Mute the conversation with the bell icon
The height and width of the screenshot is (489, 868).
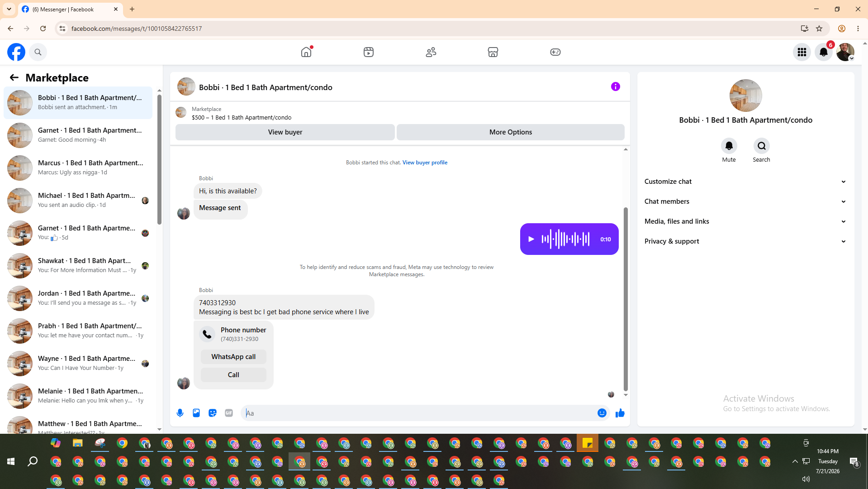pos(729,146)
